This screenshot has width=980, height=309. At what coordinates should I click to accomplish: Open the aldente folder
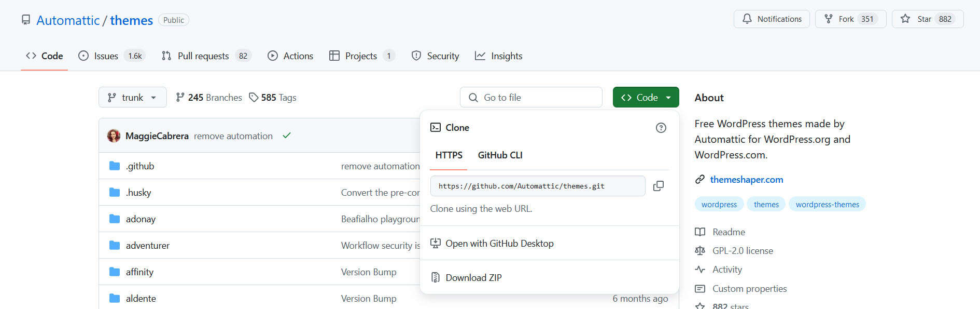pyautogui.click(x=141, y=298)
